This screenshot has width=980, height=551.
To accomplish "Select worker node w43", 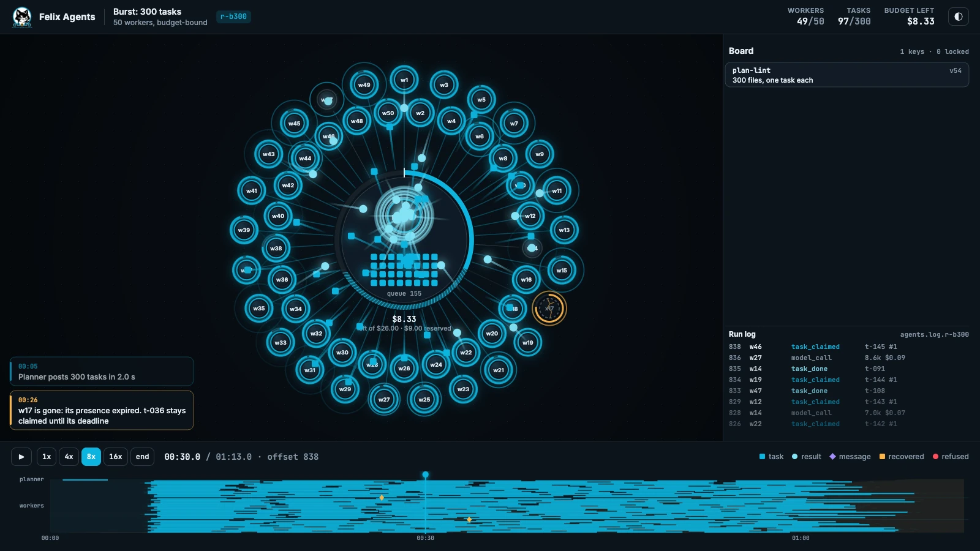I will coord(269,154).
